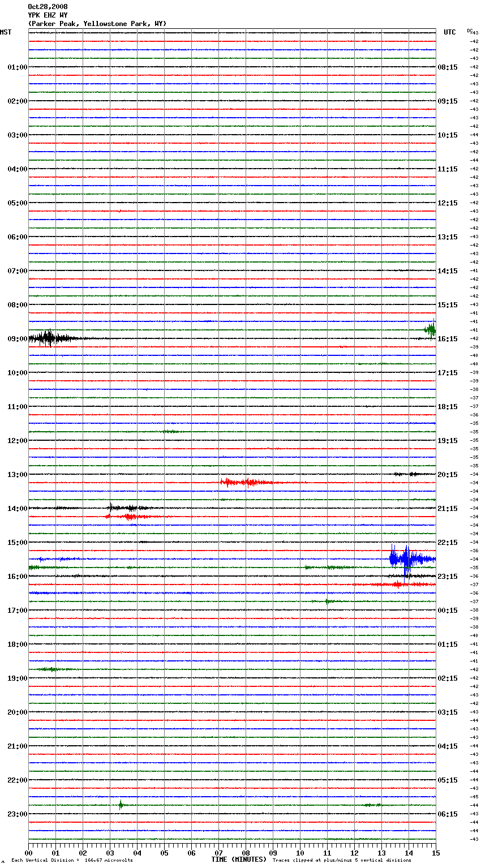Click the "19:15" UTC row label
Screen dimensions: 481x868
448,441
